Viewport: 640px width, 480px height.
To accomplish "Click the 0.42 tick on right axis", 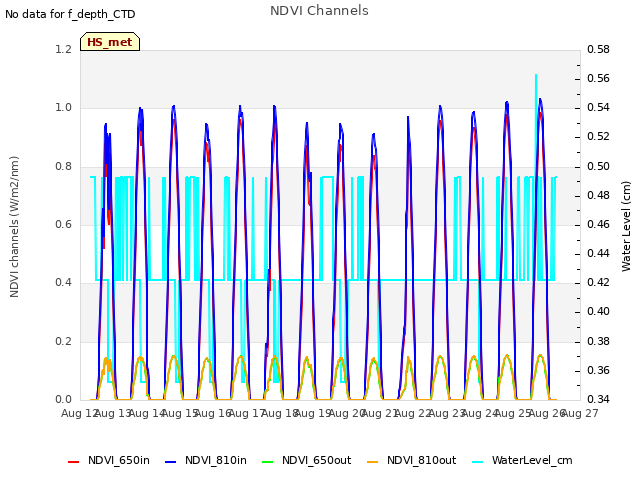I will [x=598, y=282].
